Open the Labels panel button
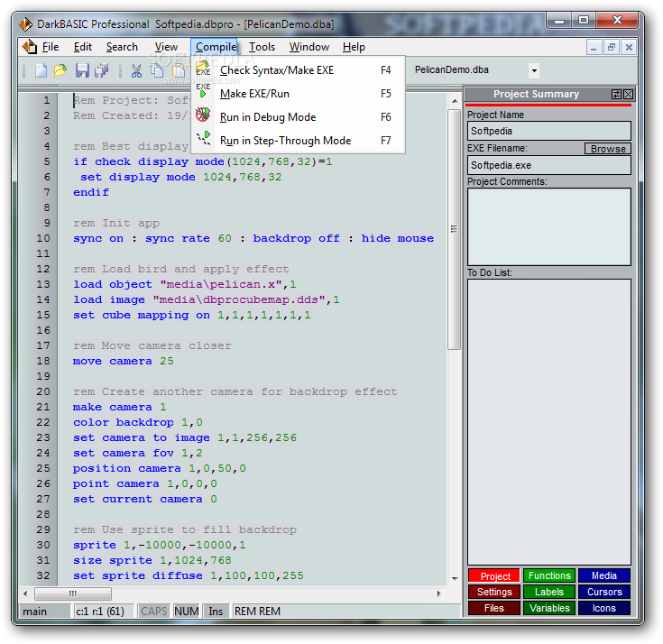The image size is (663, 644). coord(549,592)
